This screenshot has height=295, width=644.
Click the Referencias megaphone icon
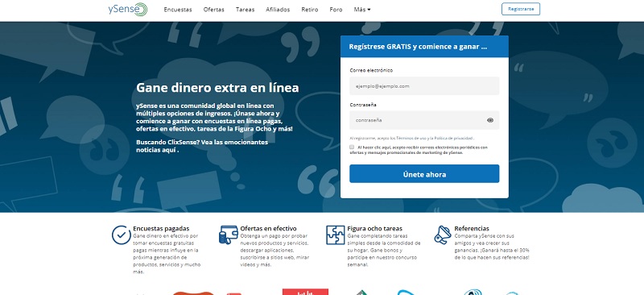coord(442,235)
